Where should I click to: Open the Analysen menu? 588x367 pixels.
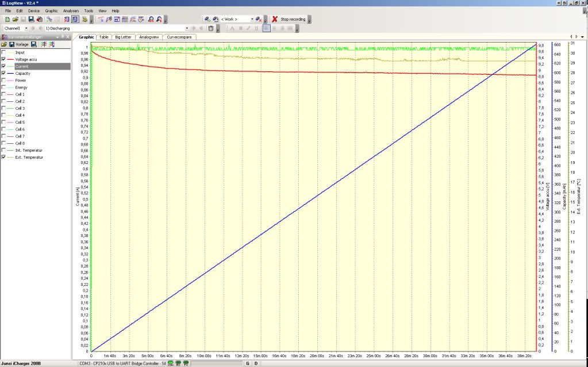70,11
